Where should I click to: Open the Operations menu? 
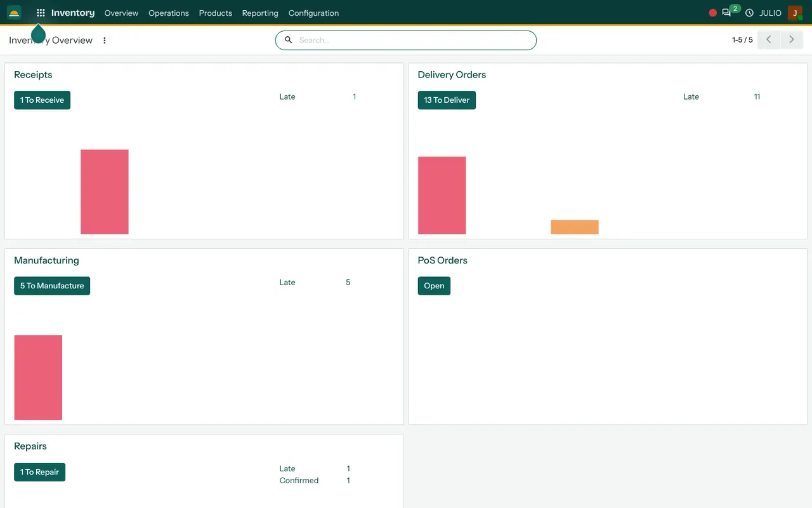point(169,13)
